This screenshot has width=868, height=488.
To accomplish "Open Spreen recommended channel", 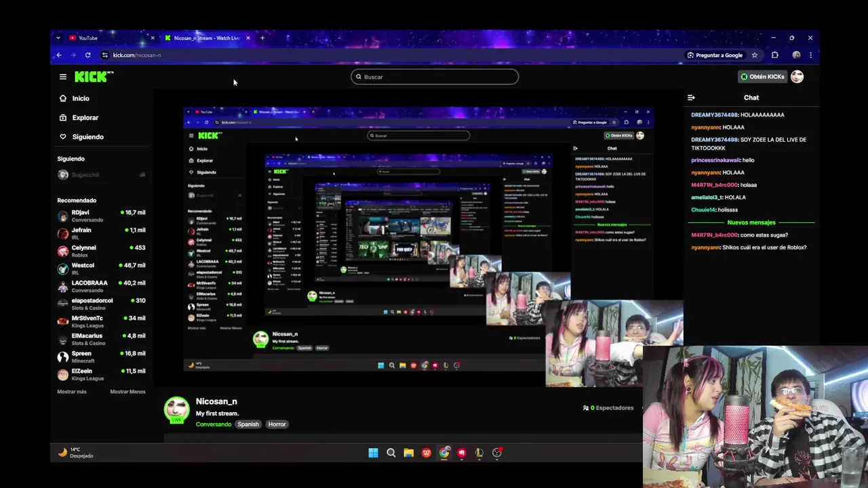I will [x=102, y=357].
